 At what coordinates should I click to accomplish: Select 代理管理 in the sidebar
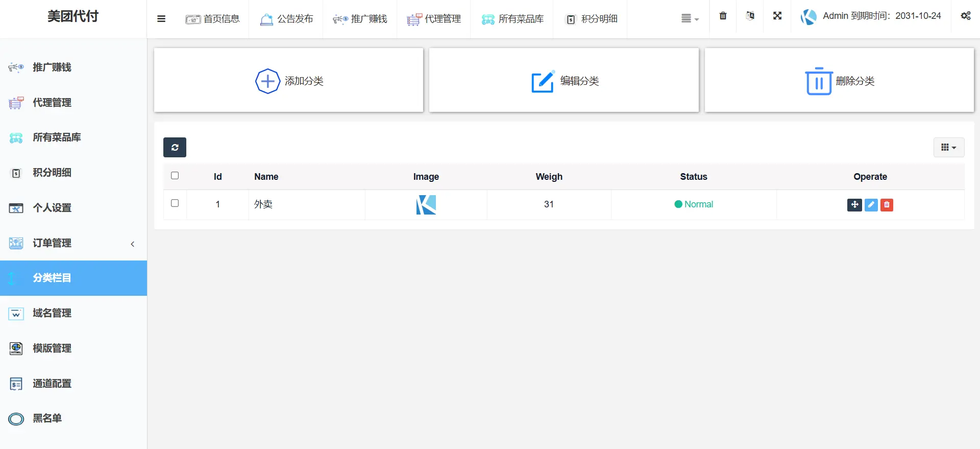[x=73, y=102]
